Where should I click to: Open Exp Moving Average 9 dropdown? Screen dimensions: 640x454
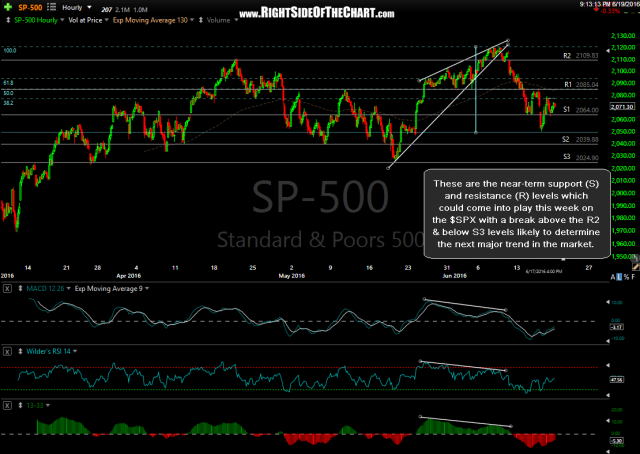[147, 289]
